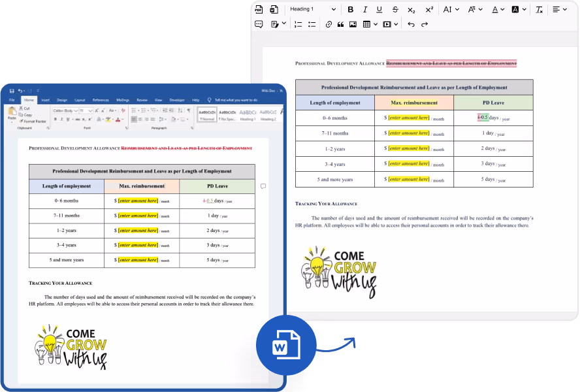Click the redo arrow in the editor
The height and width of the screenshot is (392, 580).
click(x=425, y=24)
